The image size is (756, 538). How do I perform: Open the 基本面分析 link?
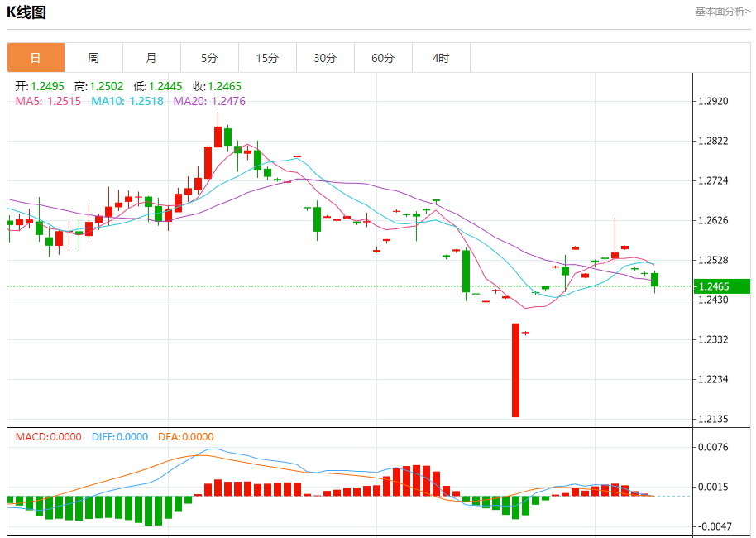click(722, 12)
